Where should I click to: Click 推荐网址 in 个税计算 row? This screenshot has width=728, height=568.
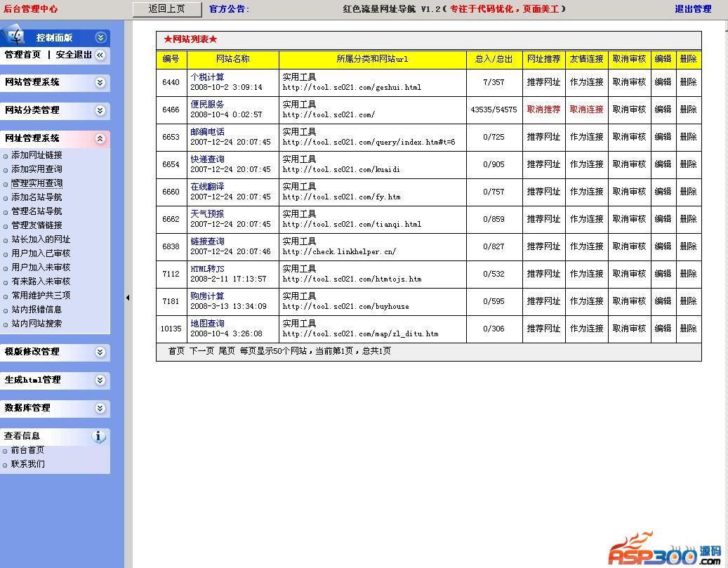pyautogui.click(x=543, y=82)
